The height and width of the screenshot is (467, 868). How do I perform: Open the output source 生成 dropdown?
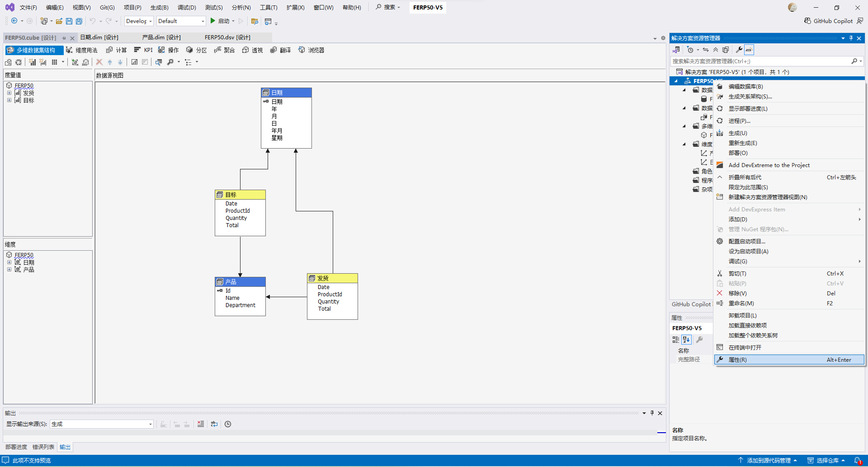tap(102, 424)
